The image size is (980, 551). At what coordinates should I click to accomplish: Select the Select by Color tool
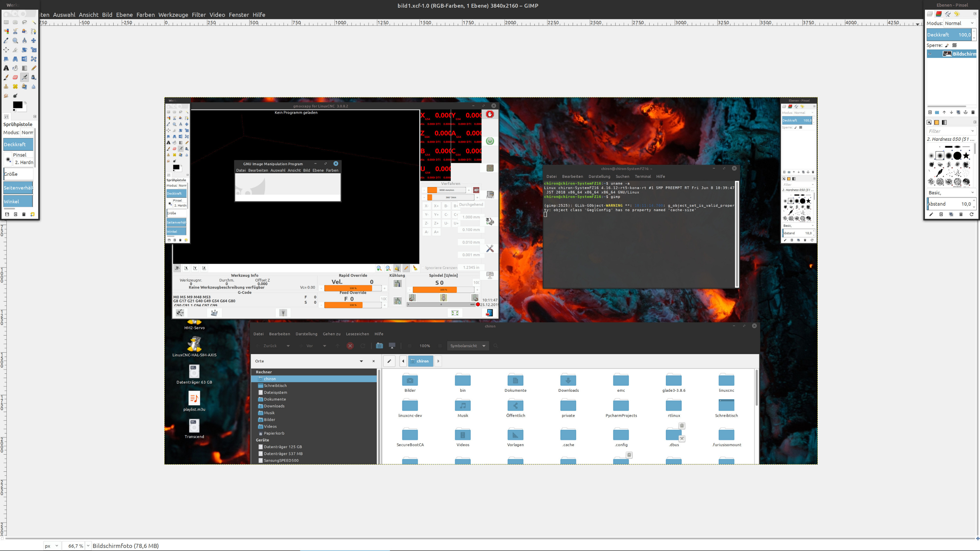point(6,32)
